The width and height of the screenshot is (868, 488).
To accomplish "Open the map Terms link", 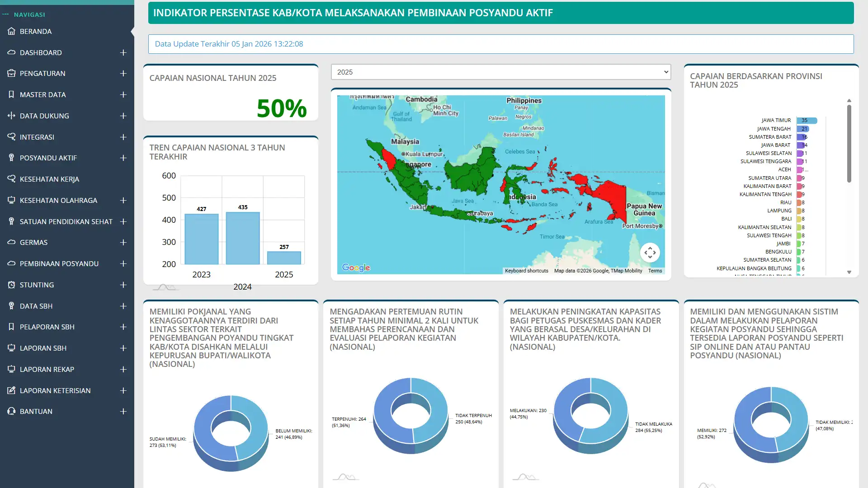I will (655, 271).
